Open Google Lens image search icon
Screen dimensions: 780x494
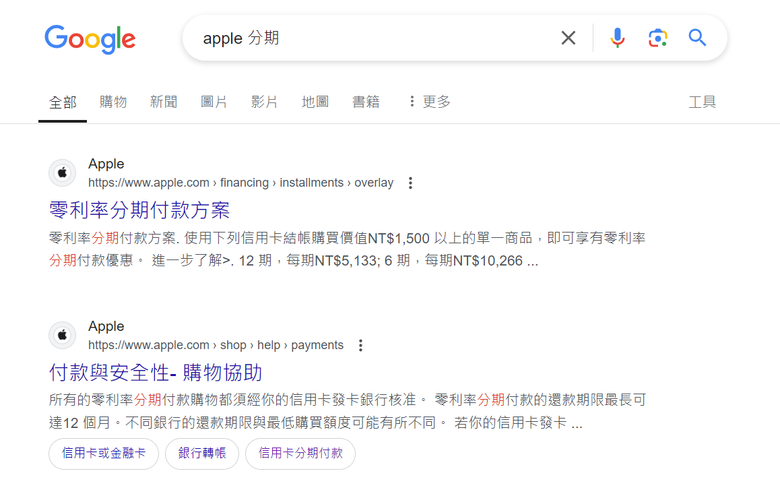658,38
